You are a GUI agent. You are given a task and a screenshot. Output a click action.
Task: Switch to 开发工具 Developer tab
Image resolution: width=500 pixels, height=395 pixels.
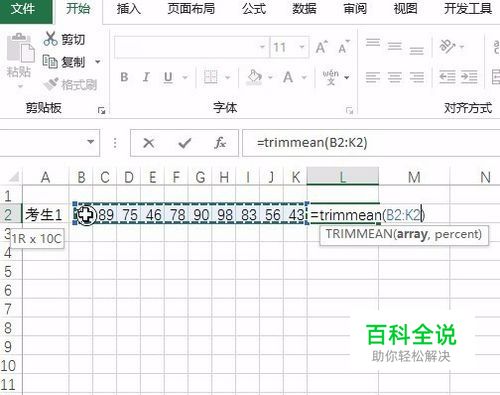pos(468,9)
